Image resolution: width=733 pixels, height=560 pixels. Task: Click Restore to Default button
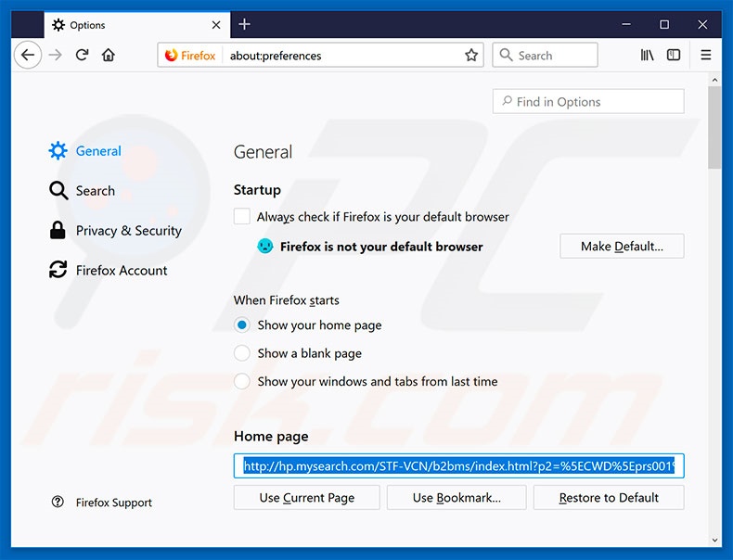(609, 498)
